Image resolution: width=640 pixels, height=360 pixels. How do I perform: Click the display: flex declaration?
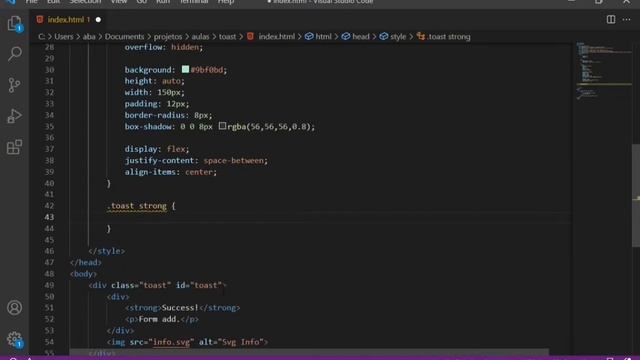[157, 149]
